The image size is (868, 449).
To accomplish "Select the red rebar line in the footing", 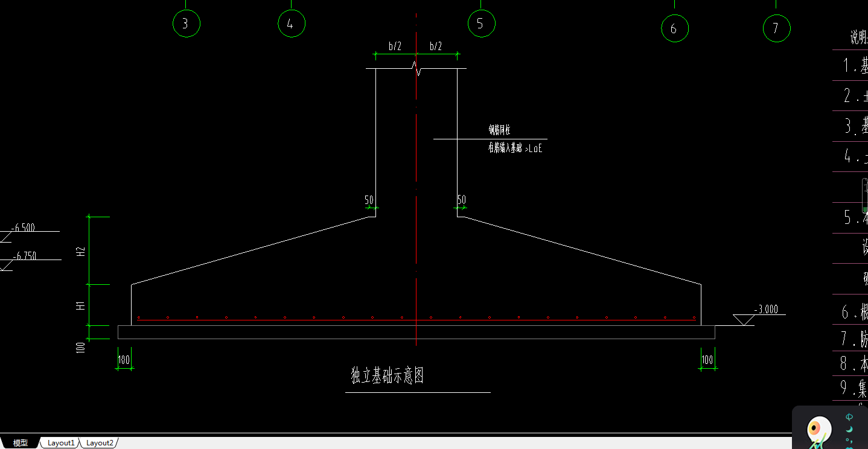I will click(416, 320).
